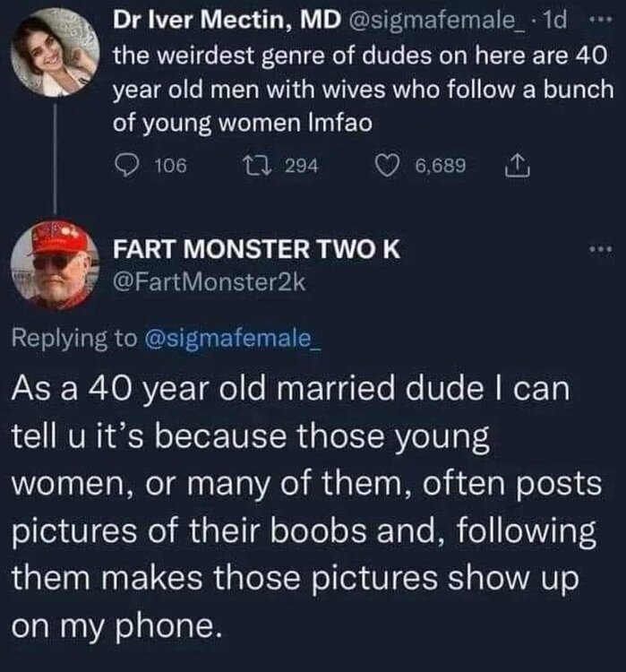This screenshot has width=626, height=672.
Task: Click the reply speech bubble icon
Action: point(128,166)
